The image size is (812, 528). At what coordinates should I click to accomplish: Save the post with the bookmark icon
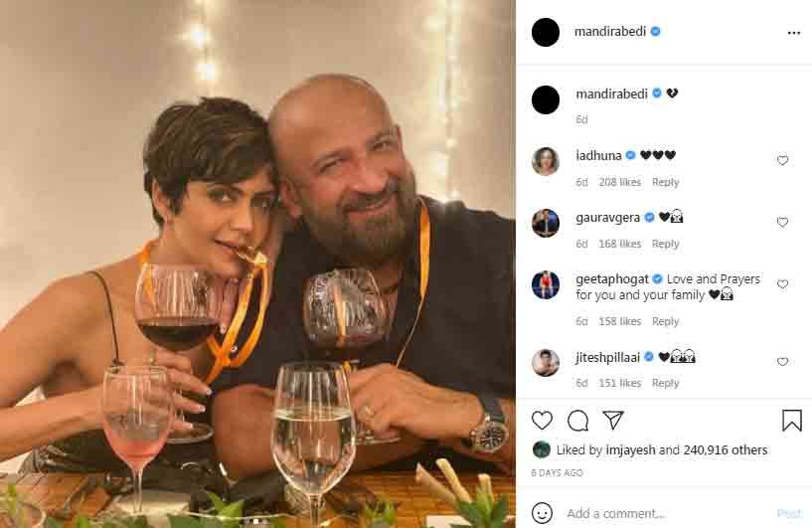pyautogui.click(x=792, y=421)
